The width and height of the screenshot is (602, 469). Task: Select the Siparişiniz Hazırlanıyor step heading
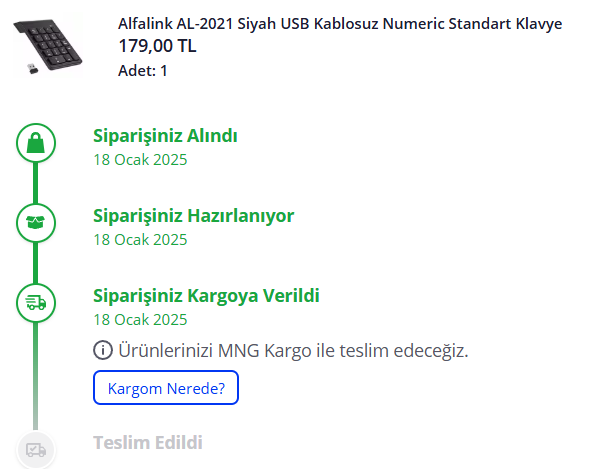[193, 216]
